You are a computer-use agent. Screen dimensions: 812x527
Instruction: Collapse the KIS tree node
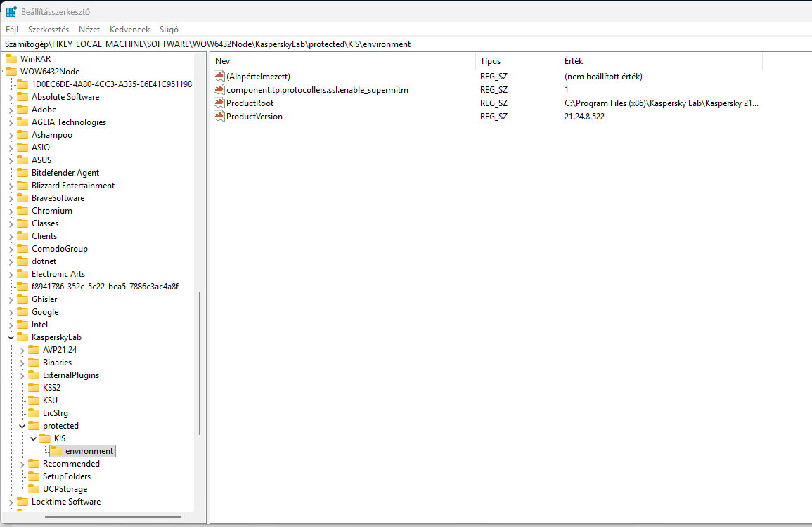pos(34,438)
